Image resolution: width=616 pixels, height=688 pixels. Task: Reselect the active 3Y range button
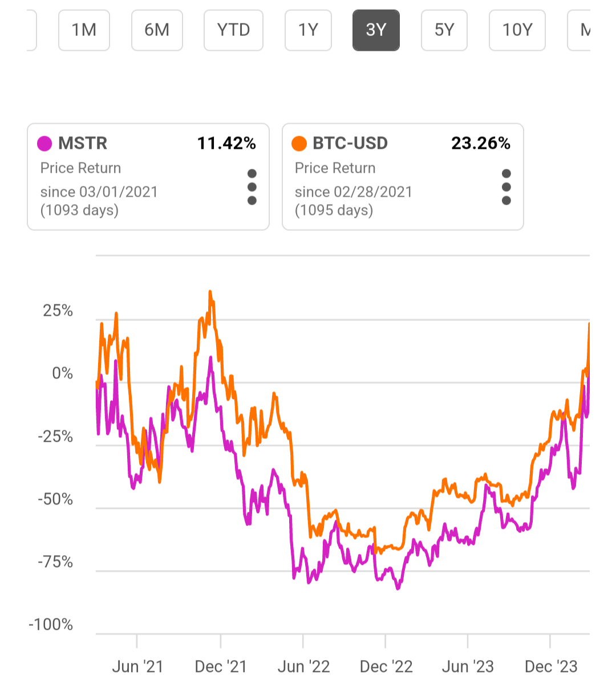tap(376, 31)
